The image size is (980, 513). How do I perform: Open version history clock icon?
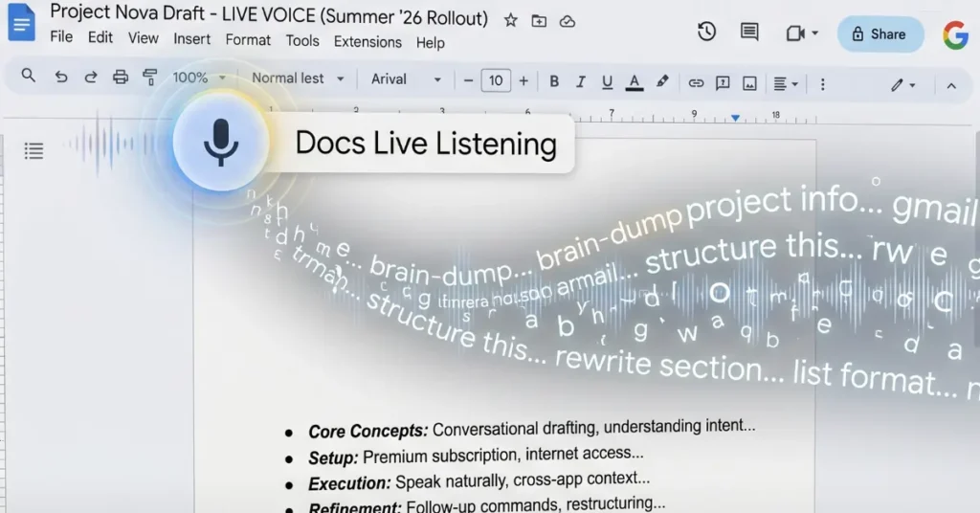click(x=706, y=32)
